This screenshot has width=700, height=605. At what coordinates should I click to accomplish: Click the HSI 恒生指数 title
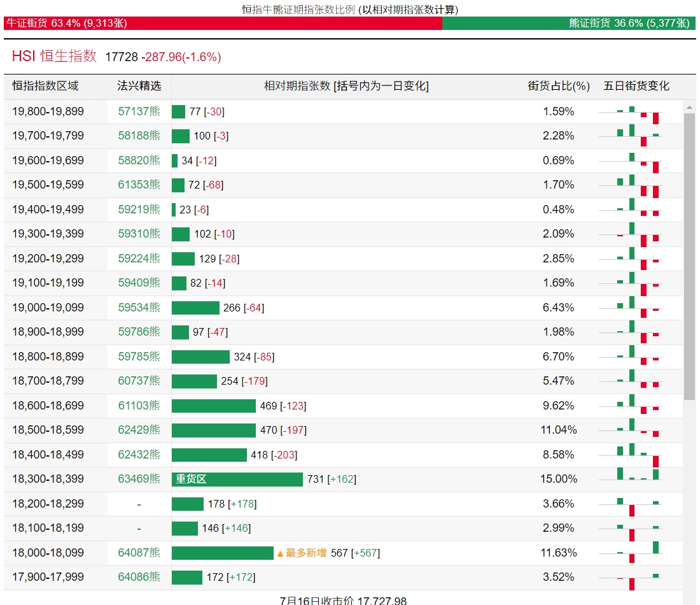(54, 56)
